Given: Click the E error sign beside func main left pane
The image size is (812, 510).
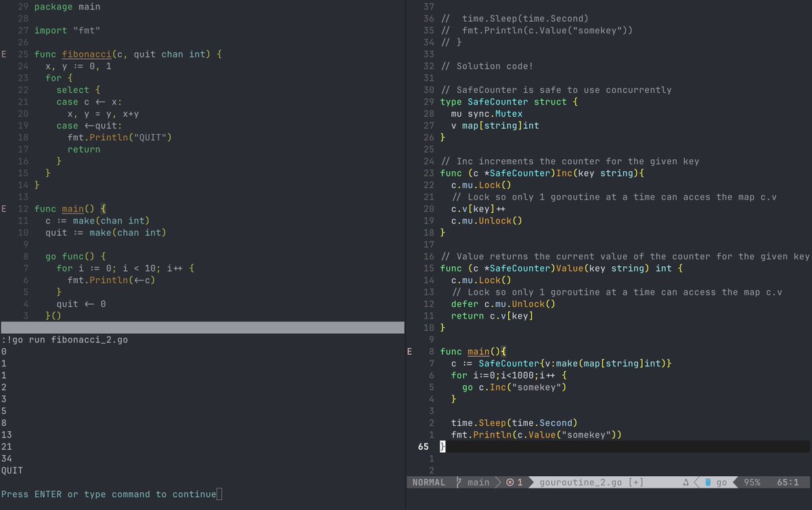Looking at the screenshot, I should tap(3, 208).
